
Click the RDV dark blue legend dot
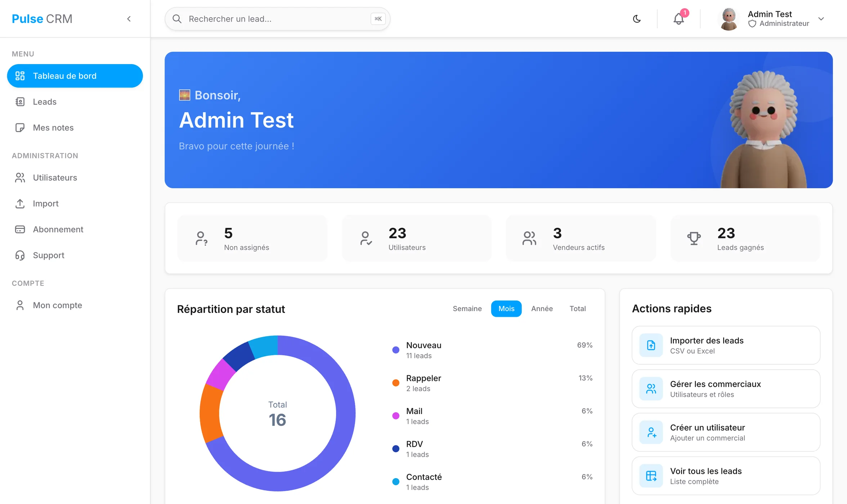[396, 449]
